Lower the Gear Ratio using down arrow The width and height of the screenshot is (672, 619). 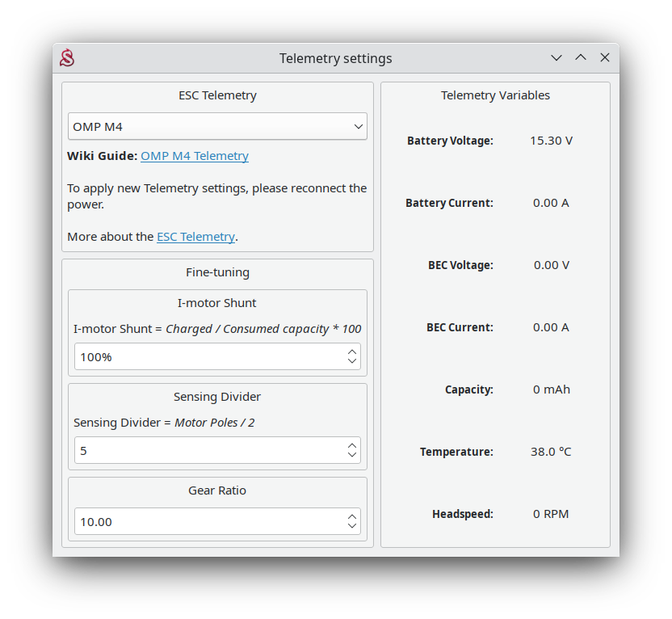click(352, 526)
